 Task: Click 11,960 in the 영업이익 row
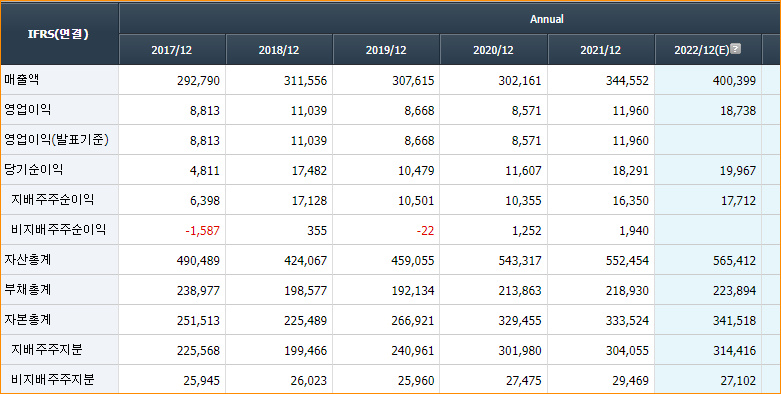631,111
